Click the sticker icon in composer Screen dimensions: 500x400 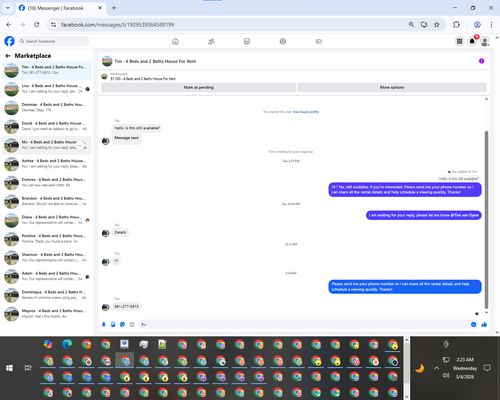[x=122, y=324]
